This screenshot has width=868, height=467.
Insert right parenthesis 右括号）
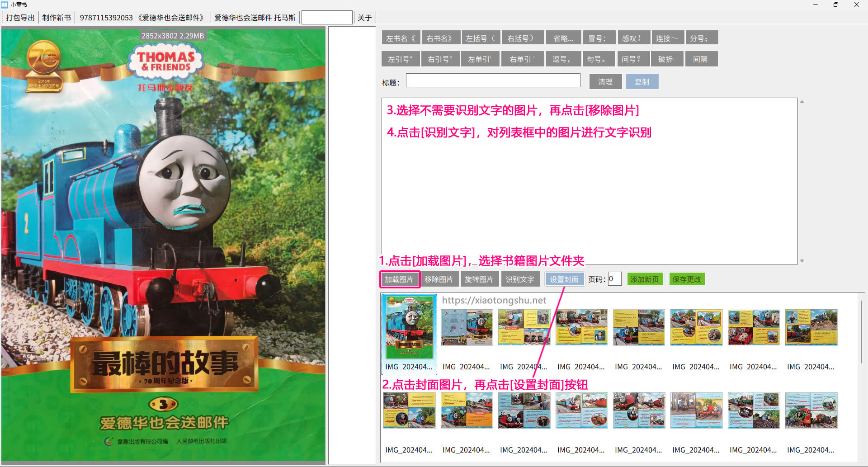[x=523, y=38]
